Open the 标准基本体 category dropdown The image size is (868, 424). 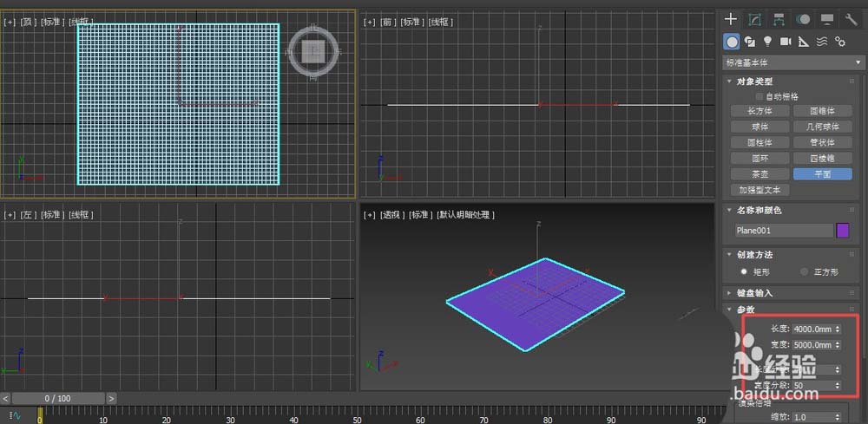point(792,63)
